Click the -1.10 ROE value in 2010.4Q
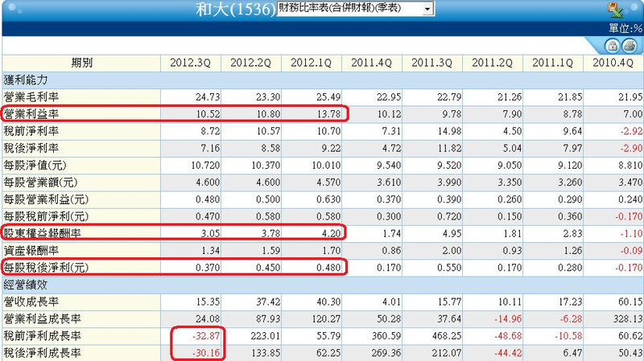This screenshot has height=361, width=644. [x=632, y=233]
